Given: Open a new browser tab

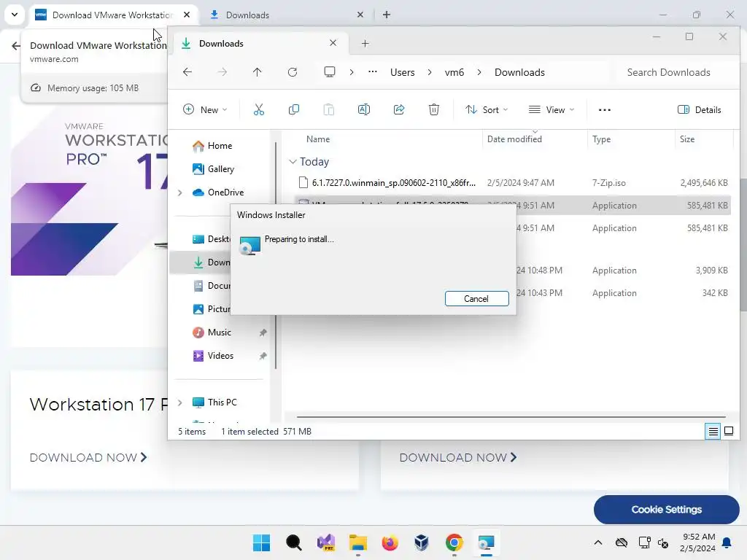Looking at the screenshot, I should 387,15.
